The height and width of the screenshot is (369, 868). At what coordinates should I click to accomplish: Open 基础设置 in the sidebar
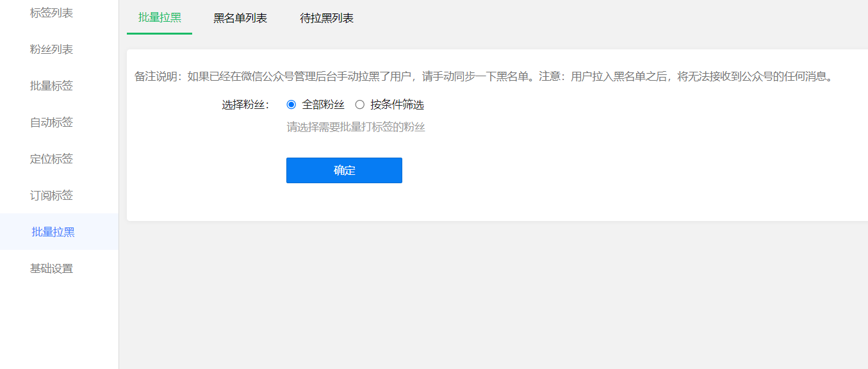tap(51, 268)
